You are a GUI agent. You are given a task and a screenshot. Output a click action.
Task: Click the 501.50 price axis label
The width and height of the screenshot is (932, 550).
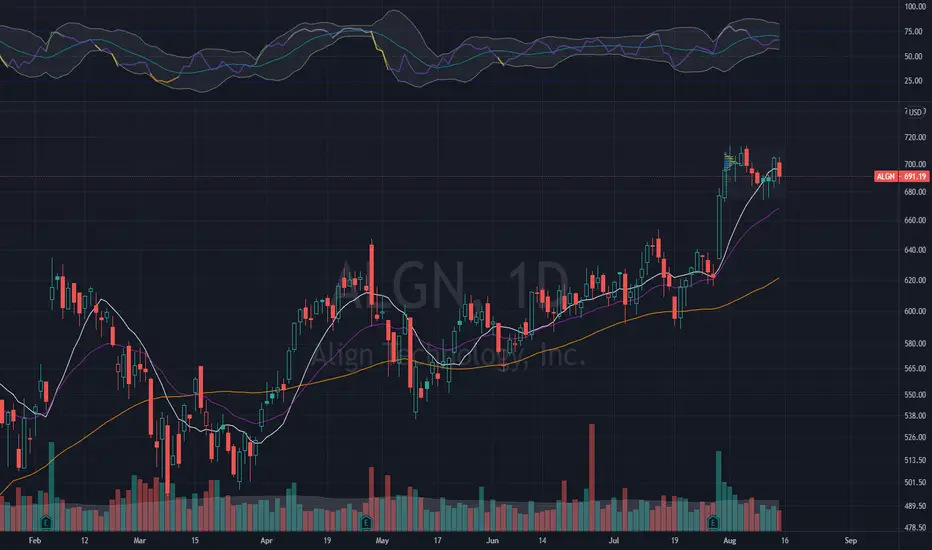[915, 483]
